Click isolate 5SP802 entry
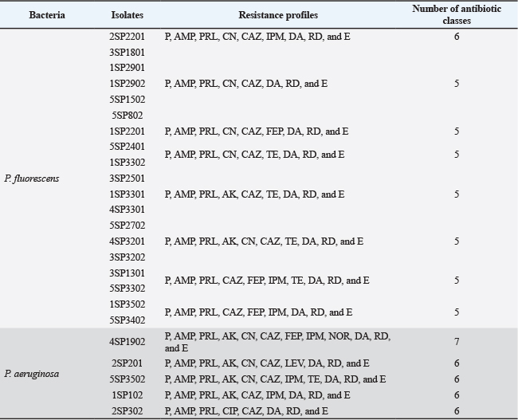Screen dimensions: 518x420 (x=126, y=116)
